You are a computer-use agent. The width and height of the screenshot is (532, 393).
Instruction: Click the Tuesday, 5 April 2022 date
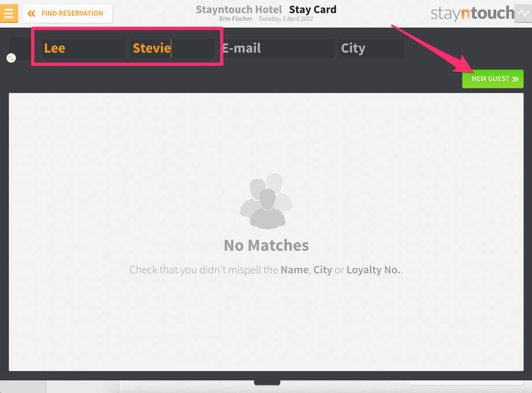286,19
